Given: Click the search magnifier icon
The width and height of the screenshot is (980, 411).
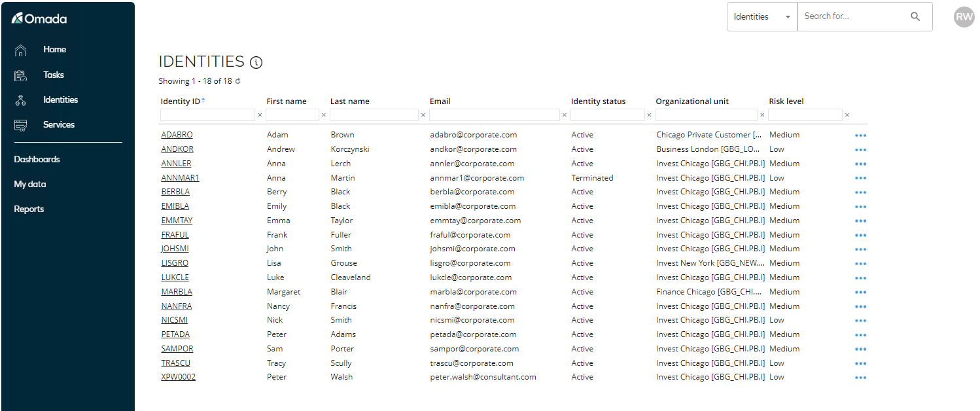Looking at the screenshot, I should point(915,16).
